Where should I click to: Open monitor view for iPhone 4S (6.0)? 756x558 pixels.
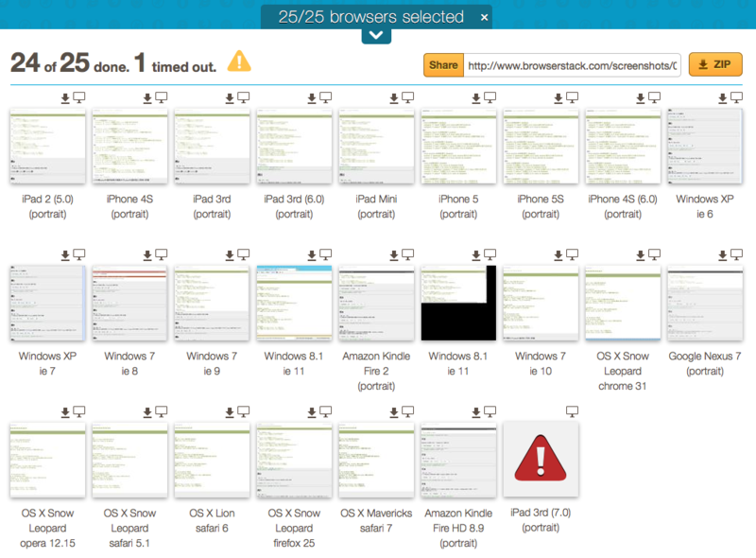tap(655, 97)
